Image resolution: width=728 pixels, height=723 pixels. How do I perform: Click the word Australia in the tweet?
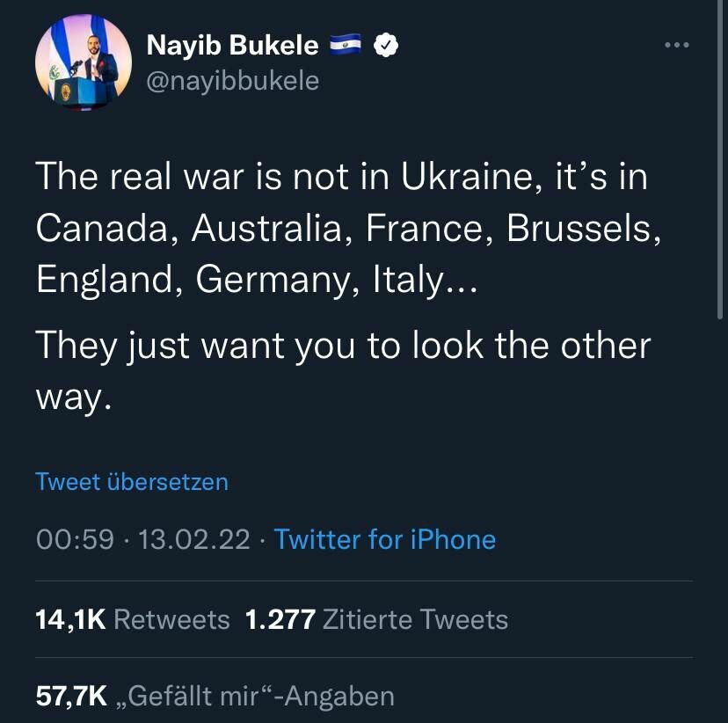[269, 229]
